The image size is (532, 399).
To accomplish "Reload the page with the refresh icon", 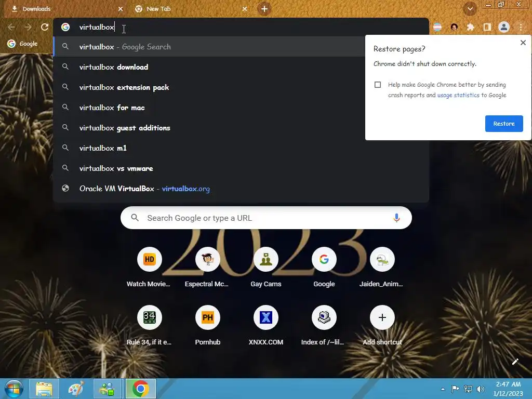I will 45,27.
